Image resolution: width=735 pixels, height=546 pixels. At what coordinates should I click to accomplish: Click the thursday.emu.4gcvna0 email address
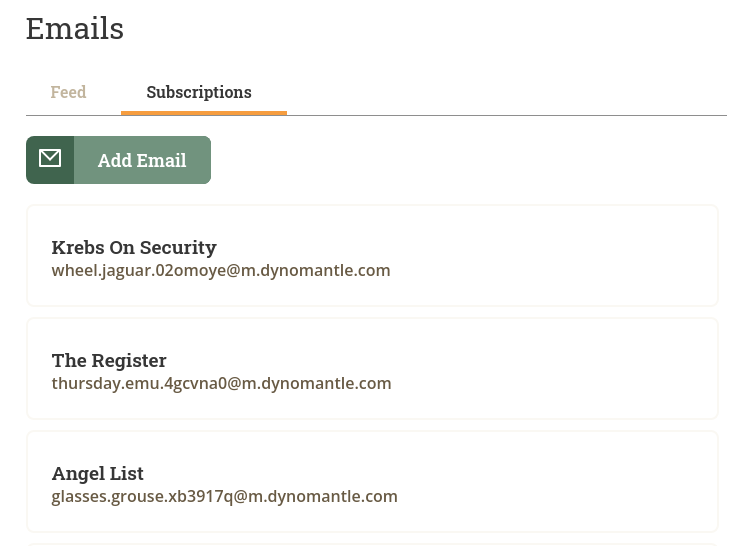click(x=221, y=383)
